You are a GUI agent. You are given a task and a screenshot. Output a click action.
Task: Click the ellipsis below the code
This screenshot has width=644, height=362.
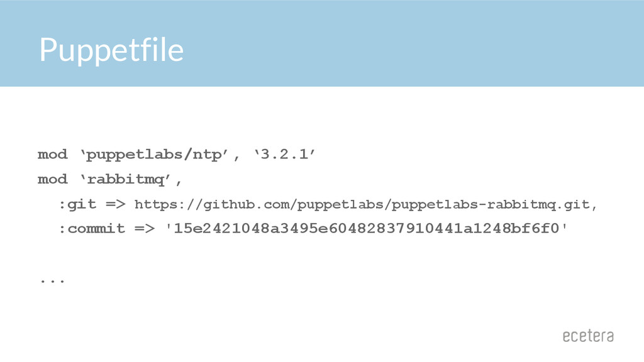(x=53, y=281)
